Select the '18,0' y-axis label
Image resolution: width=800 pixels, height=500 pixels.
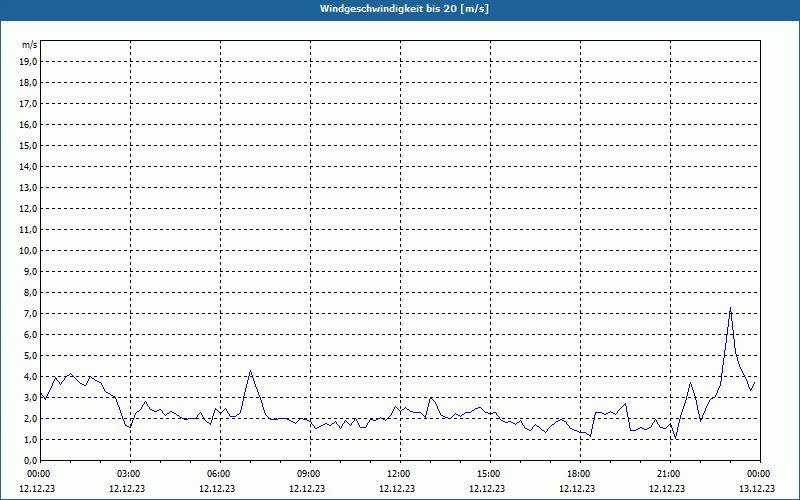28,83
